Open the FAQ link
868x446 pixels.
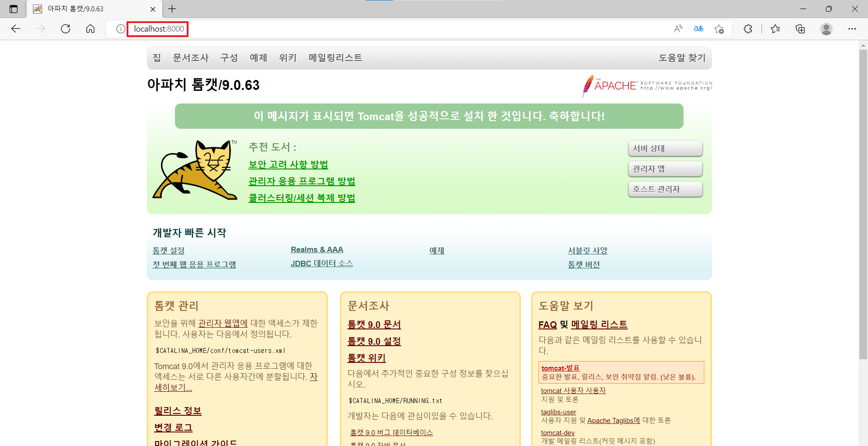coord(547,324)
